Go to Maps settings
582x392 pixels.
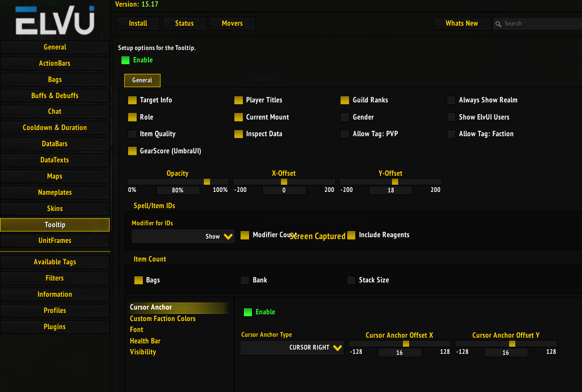[x=55, y=176]
